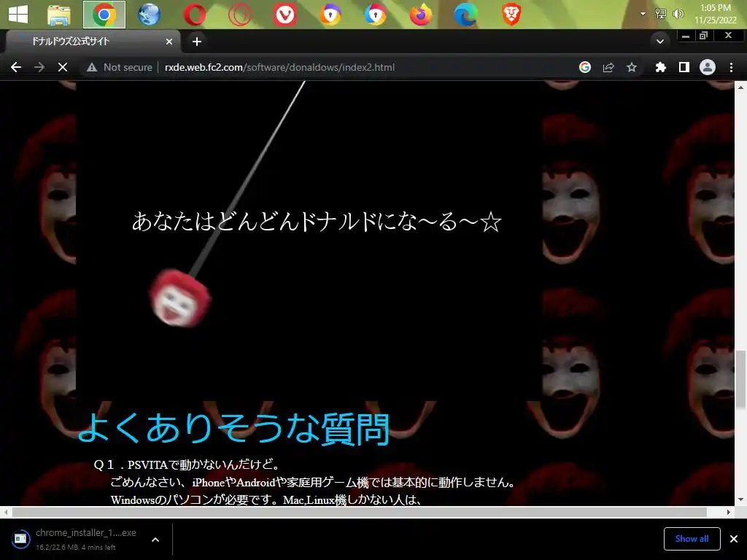
Task: Open the outlined Opera GX browser icon
Action: [x=239, y=15]
